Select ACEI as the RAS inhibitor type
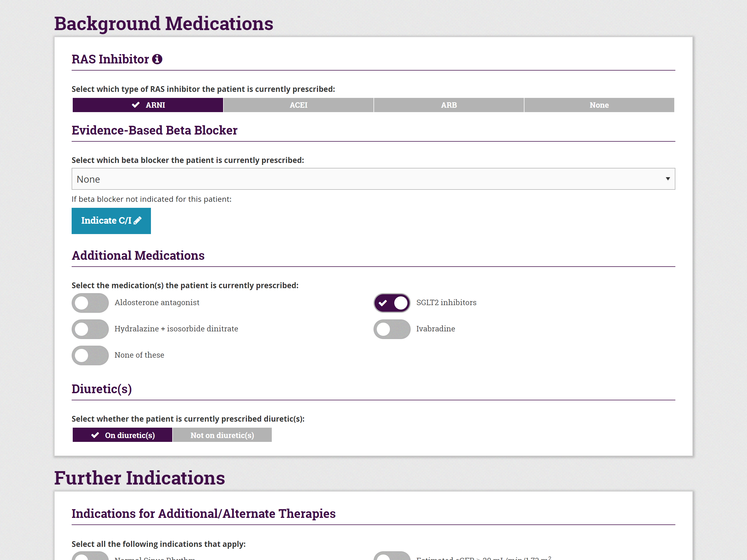747x560 pixels. (x=299, y=105)
